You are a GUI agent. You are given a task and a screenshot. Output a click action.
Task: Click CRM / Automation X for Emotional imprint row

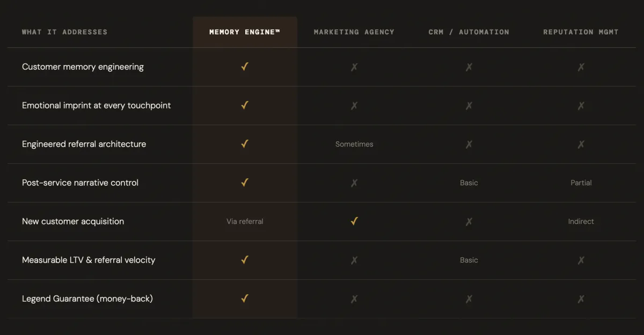(469, 106)
